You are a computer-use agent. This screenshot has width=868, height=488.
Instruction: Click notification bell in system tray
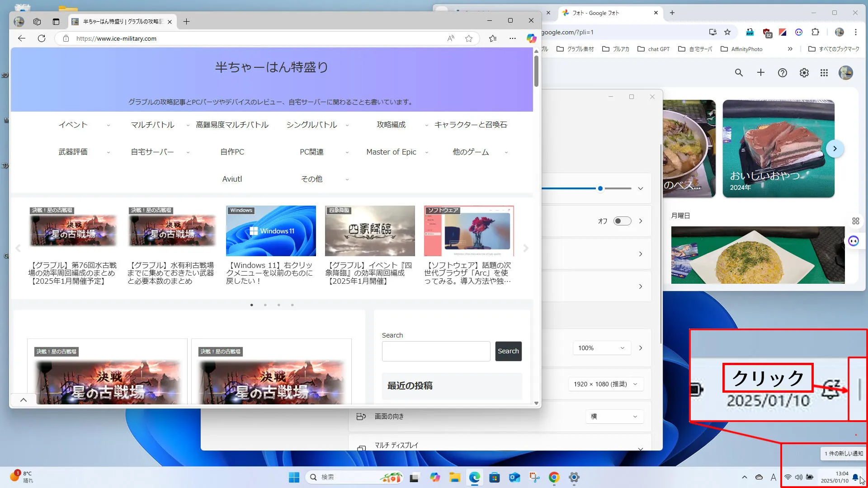click(855, 477)
